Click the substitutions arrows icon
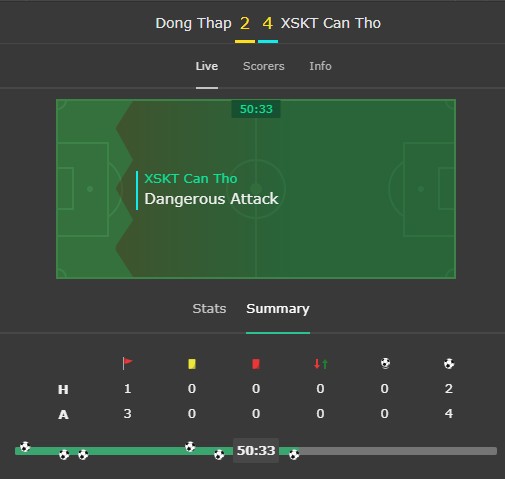 click(x=320, y=363)
